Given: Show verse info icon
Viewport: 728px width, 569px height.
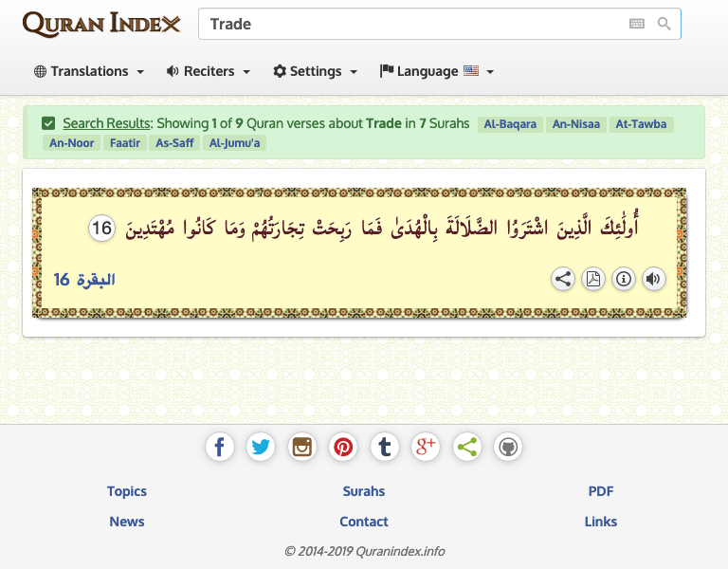Looking at the screenshot, I should pyautogui.click(x=624, y=279).
